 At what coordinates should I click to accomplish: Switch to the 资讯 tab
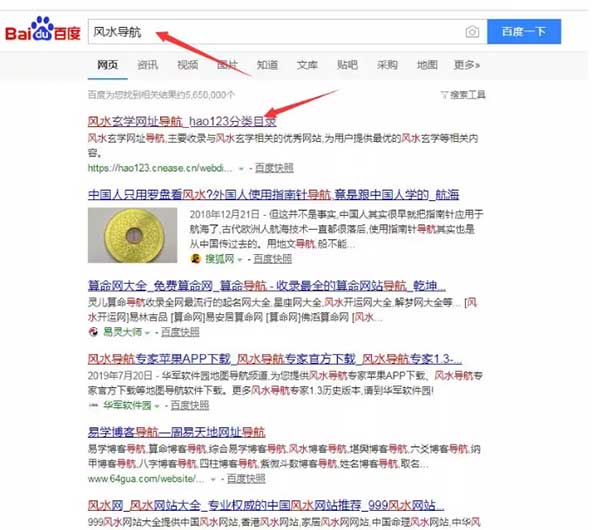[147, 65]
